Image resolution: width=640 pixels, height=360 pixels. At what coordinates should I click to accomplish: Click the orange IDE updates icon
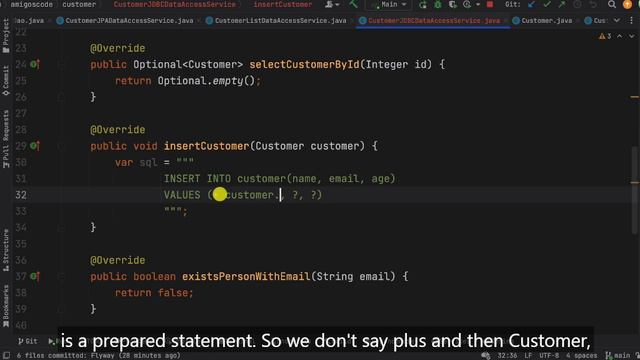pos(627,4)
